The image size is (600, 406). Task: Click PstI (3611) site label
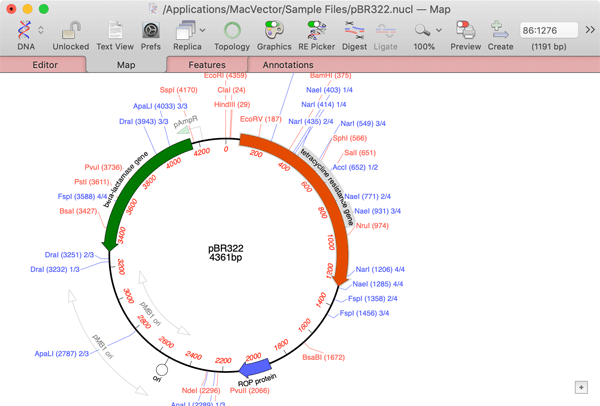click(92, 182)
